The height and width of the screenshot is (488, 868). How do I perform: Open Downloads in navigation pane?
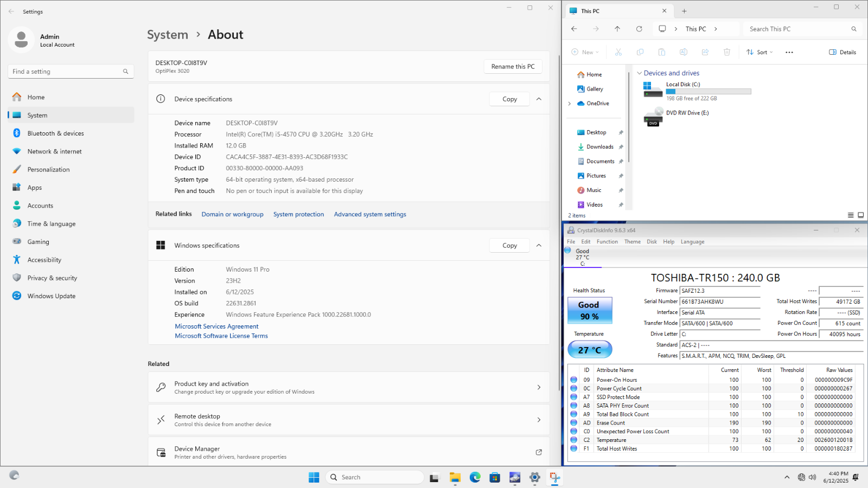(599, 147)
